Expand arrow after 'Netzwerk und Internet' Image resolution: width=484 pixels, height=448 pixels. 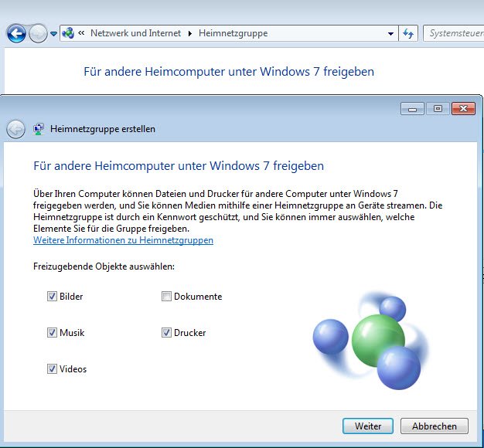point(190,33)
